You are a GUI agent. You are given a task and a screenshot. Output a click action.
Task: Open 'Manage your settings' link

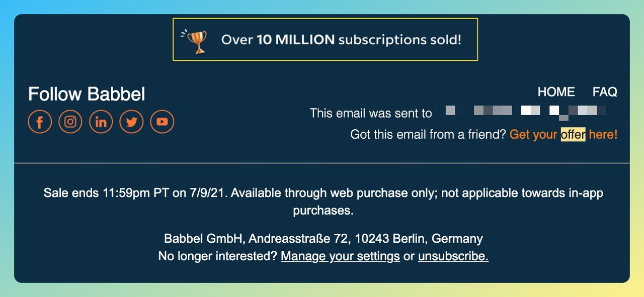(340, 256)
